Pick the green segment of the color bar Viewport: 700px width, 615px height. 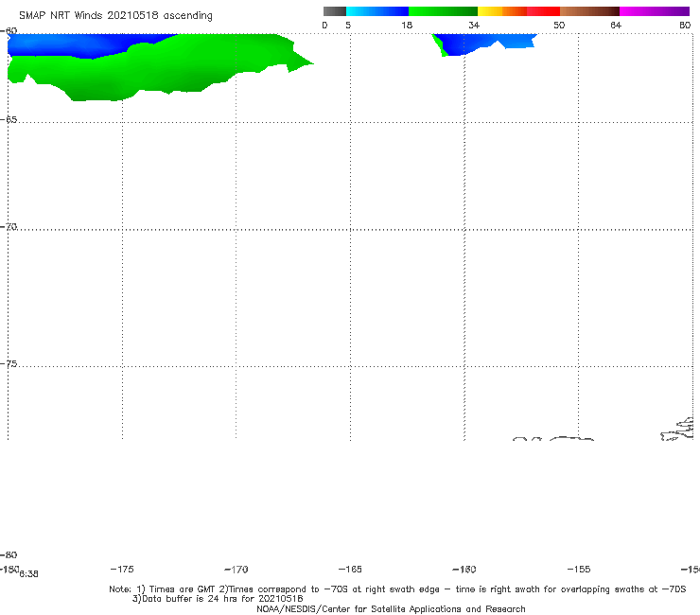(x=443, y=11)
